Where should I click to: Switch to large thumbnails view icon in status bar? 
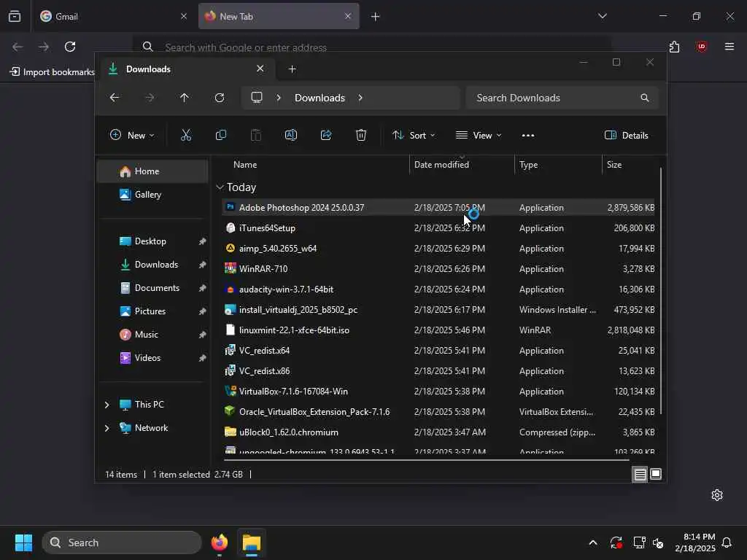click(x=656, y=474)
